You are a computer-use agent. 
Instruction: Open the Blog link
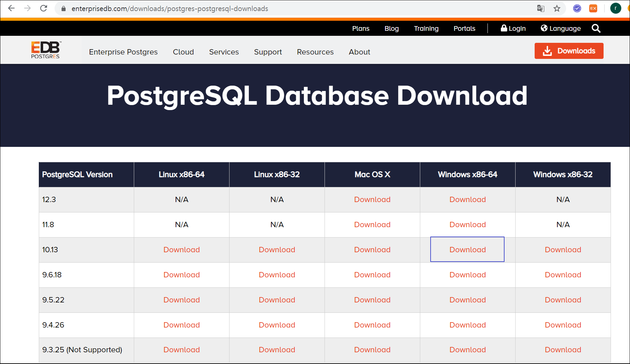point(391,28)
